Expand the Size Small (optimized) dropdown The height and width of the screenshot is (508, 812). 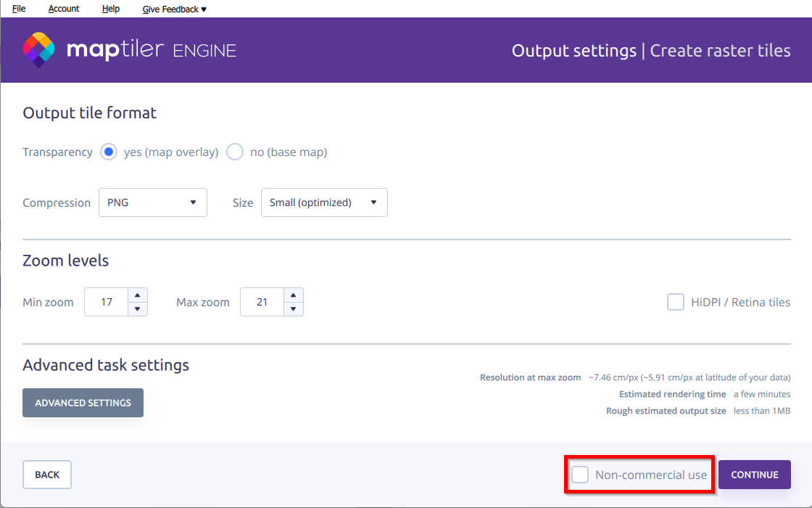[x=324, y=202]
